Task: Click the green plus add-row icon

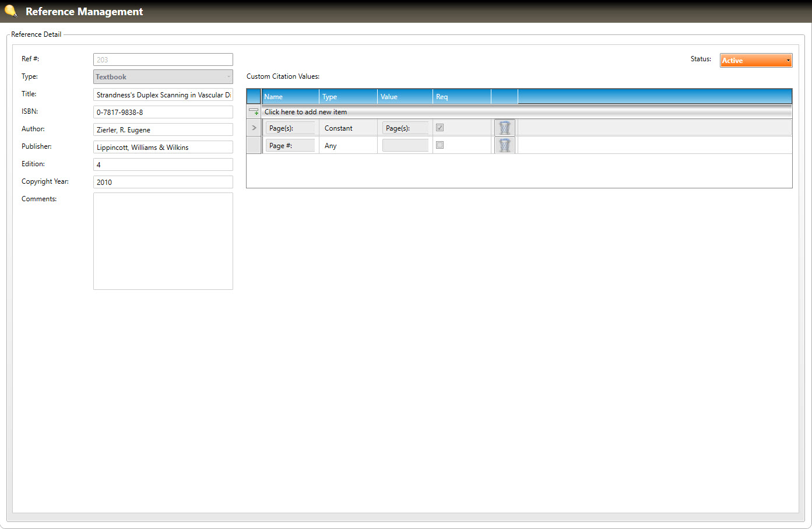Action: 254,111
